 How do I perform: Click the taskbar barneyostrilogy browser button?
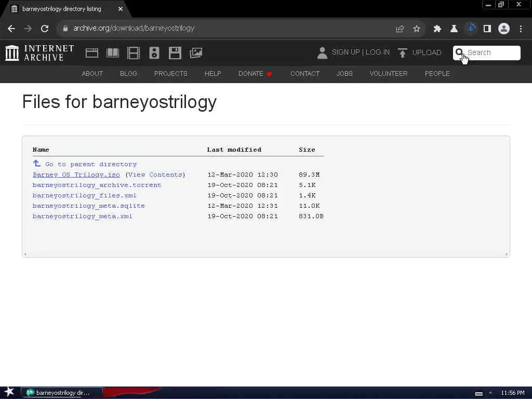pyautogui.click(x=62, y=393)
